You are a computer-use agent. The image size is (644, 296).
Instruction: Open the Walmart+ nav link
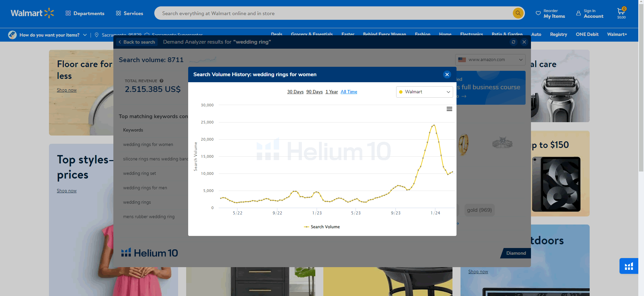point(617,34)
